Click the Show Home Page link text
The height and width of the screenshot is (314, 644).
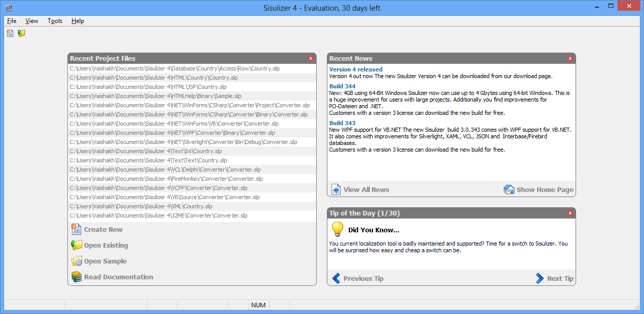[x=545, y=189]
